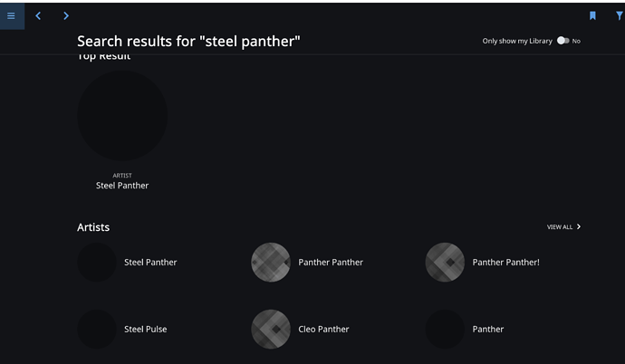Open Steel Pulse artist
Screen dimensions: 625x364
coord(146,329)
